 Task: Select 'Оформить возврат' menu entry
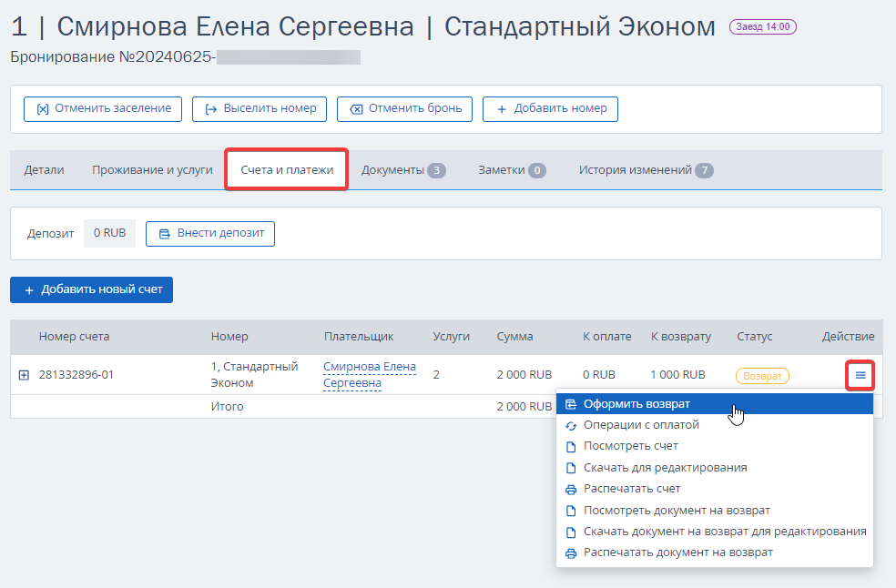tap(714, 404)
